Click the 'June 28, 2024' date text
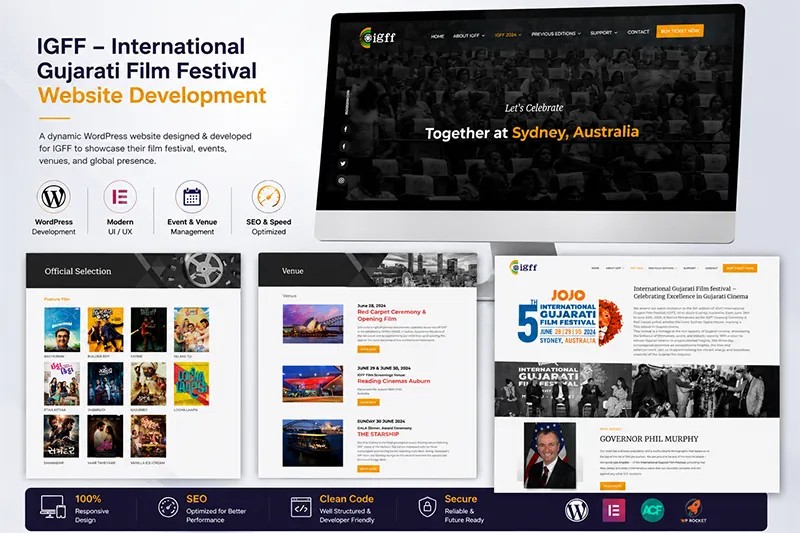The height and width of the screenshot is (533, 800). (371, 306)
